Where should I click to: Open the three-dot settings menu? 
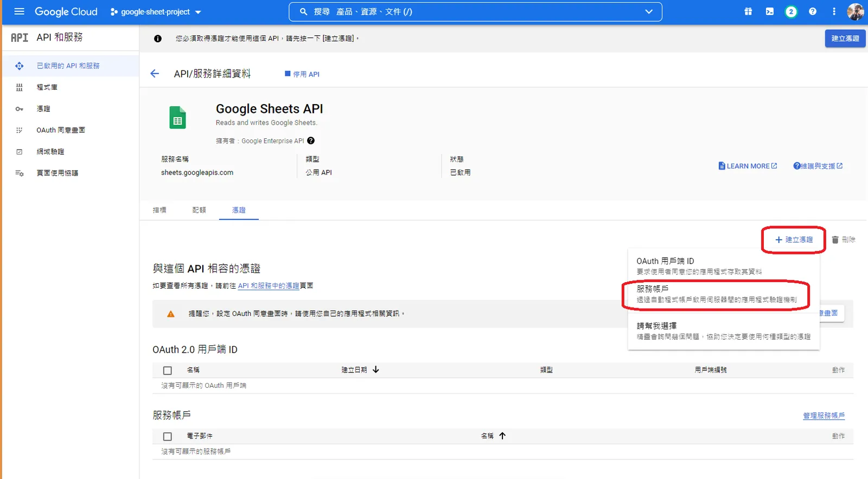tap(834, 11)
